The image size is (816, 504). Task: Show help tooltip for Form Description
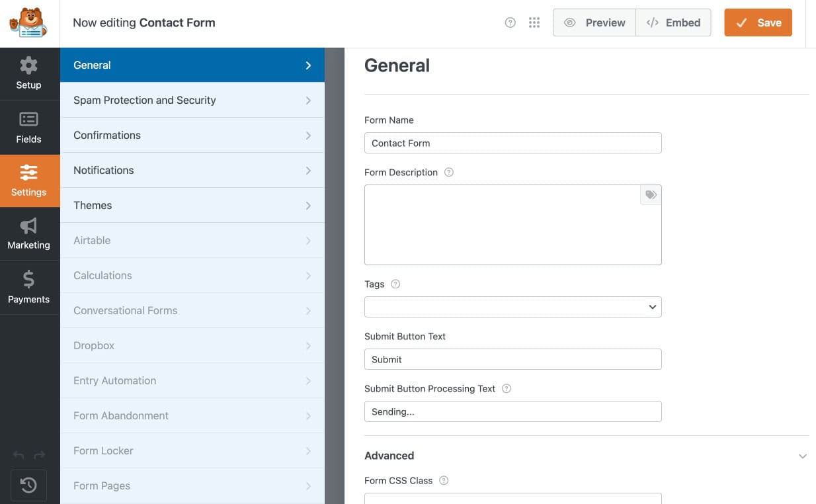449,172
